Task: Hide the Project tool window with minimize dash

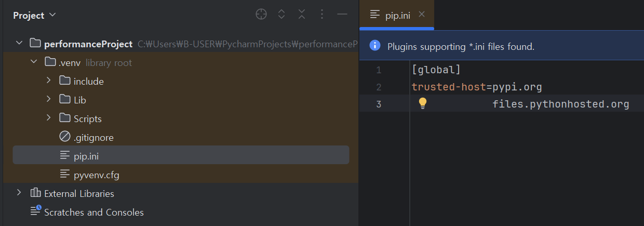Action: click(342, 15)
